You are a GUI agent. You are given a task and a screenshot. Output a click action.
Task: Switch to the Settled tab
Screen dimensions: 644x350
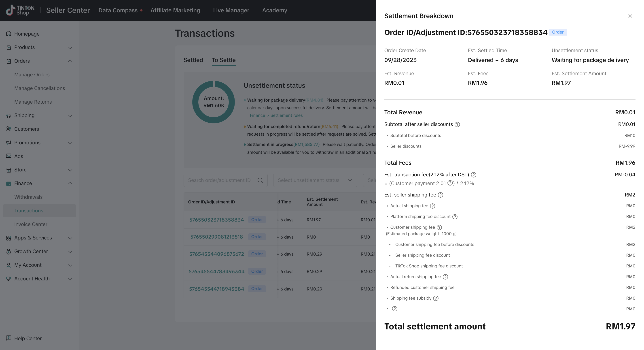click(193, 60)
